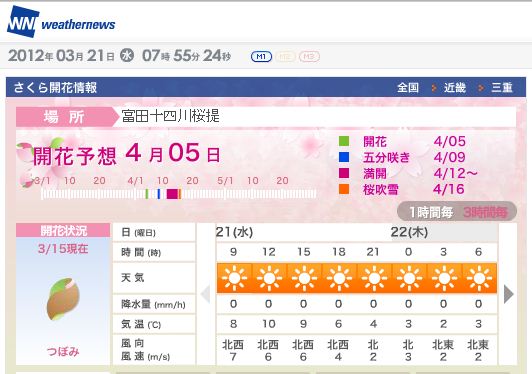The image size is (532, 374).
Task: Click the sunny icon for 3 o'clock
Action: click(x=444, y=278)
